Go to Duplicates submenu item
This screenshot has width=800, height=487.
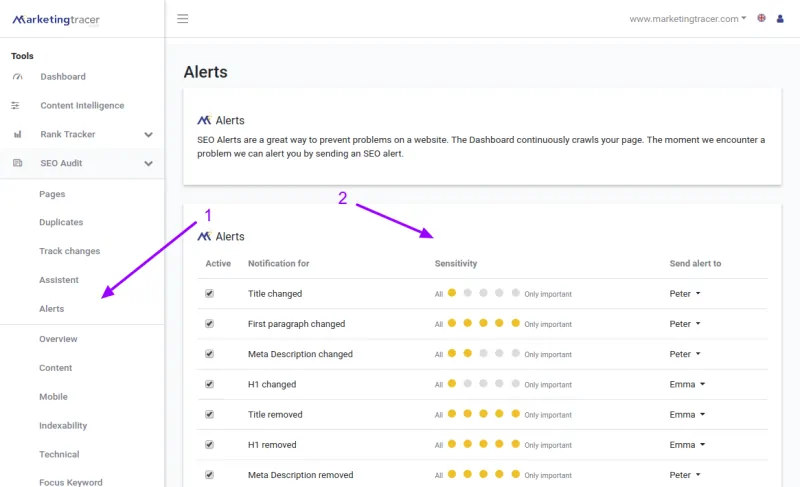(x=61, y=222)
